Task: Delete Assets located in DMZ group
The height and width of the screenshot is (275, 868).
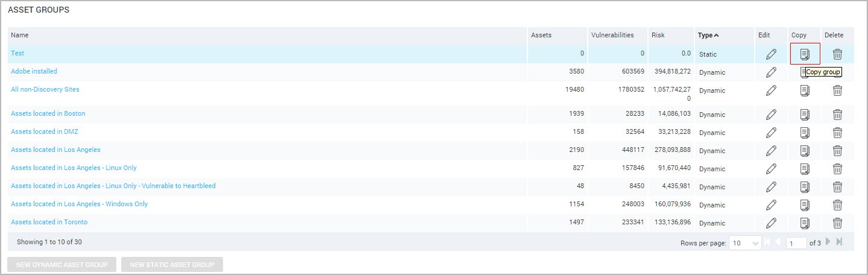Action: [837, 133]
